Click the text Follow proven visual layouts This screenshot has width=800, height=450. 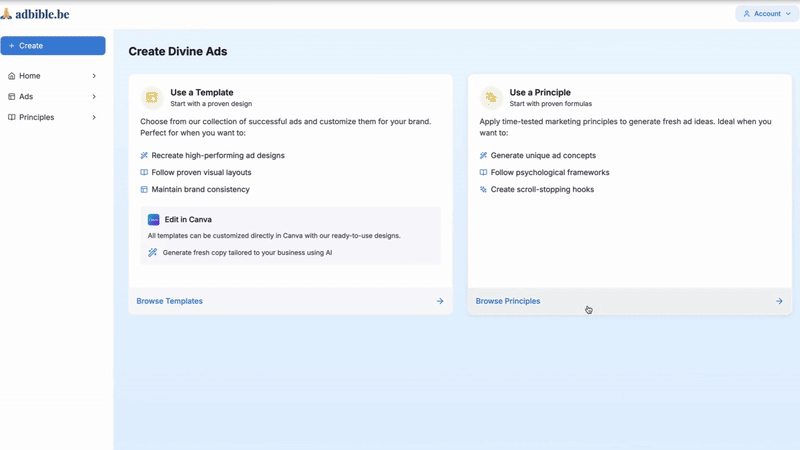point(201,172)
